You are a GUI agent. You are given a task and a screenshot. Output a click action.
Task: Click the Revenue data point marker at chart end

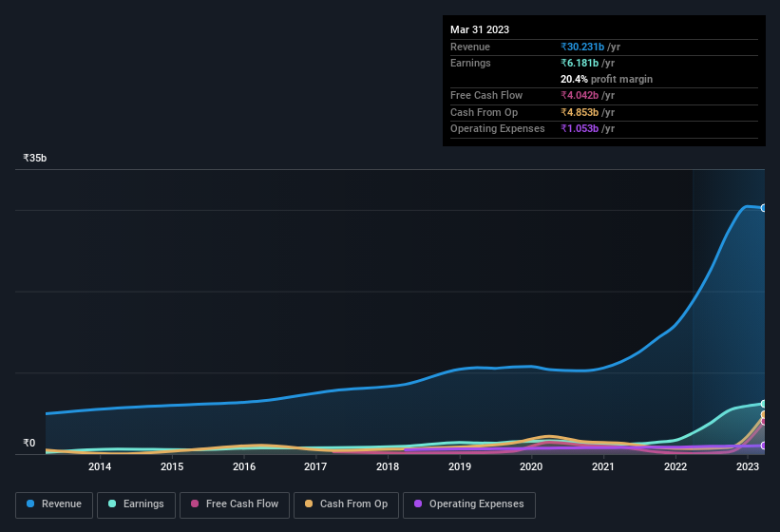(764, 208)
